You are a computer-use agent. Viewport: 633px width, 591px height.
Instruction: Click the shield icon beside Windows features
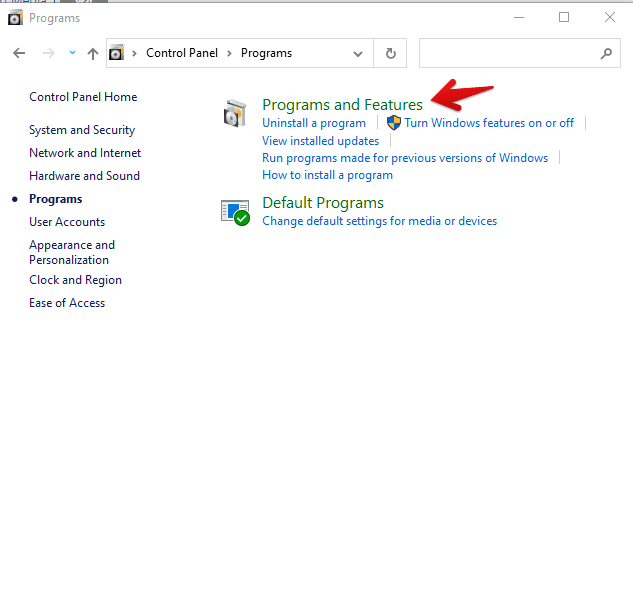coord(394,123)
